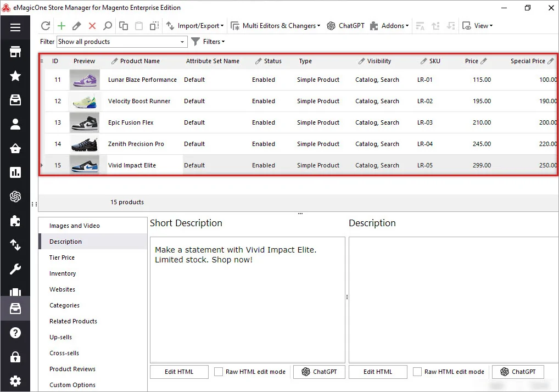
Task: Click the price cell 245.00
Action: 482,144
